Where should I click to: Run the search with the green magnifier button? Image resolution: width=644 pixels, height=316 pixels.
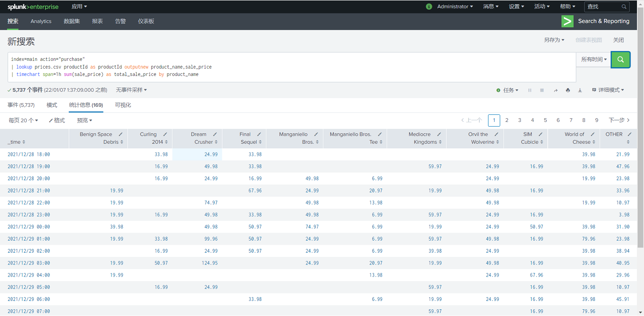(621, 60)
